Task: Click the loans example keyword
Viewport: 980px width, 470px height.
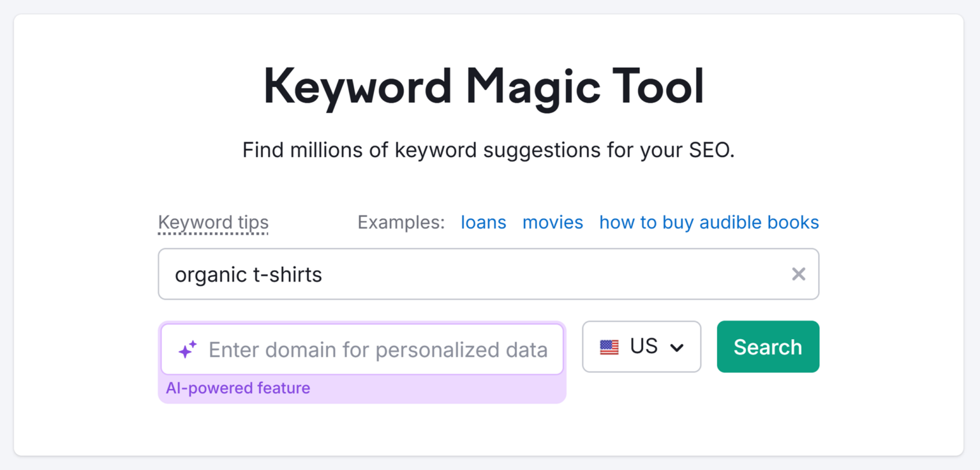Action: 483,222
